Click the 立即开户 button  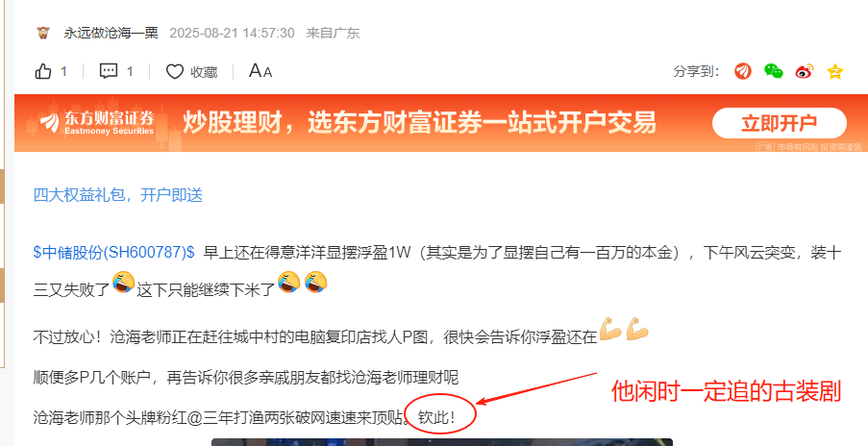780,123
